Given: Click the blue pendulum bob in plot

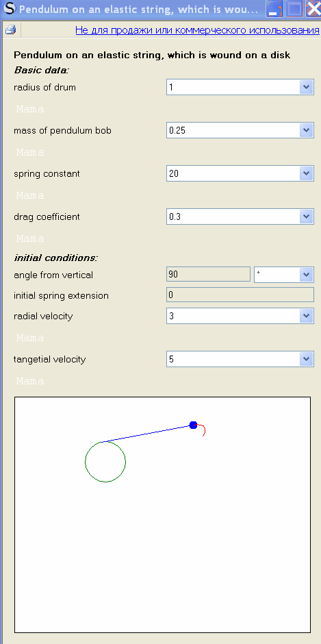Looking at the screenshot, I should 193,425.
